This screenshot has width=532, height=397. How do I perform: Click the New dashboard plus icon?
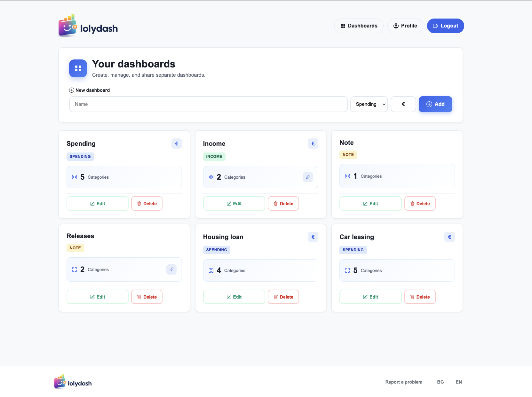pos(72,90)
